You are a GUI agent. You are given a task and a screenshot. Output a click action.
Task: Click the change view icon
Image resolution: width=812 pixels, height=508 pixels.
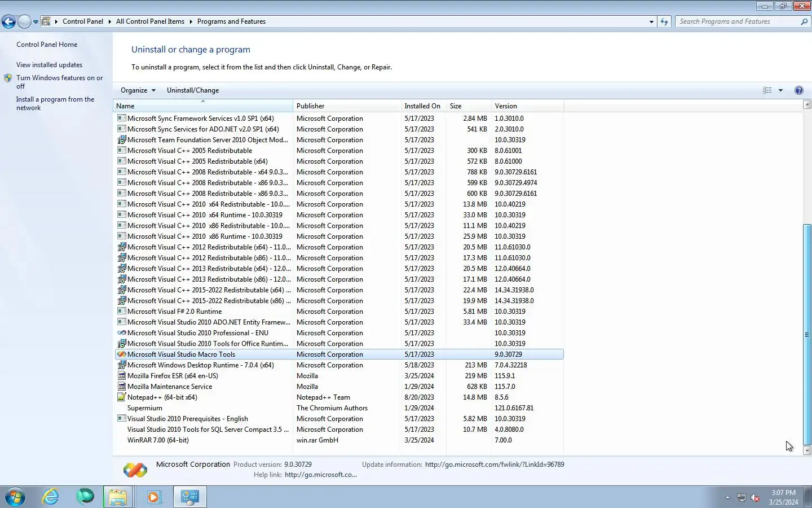click(767, 90)
